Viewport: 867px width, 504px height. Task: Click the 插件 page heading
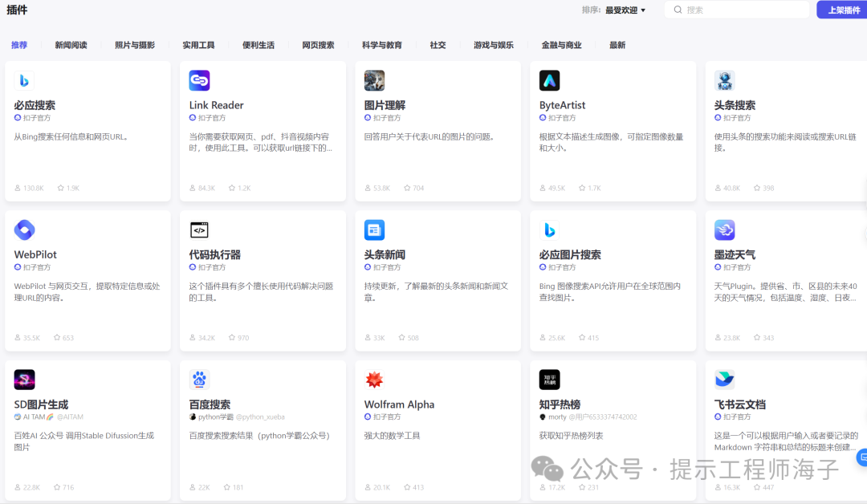(17, 10)
